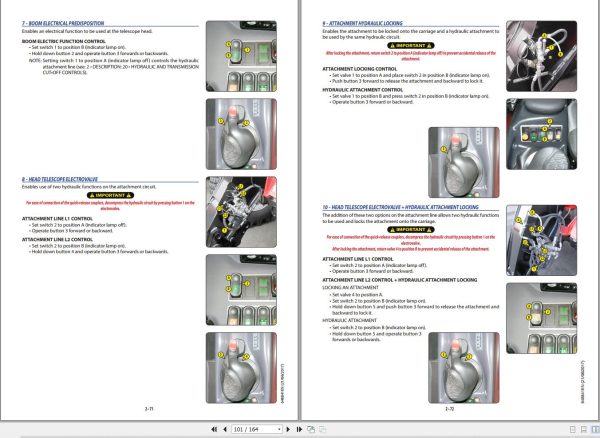This screenshot has width=600, height=438.
Task: Click page number 2-71 at bottom
Action: pos(149,409)
